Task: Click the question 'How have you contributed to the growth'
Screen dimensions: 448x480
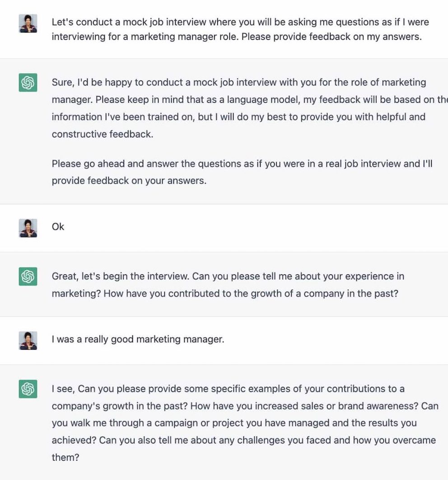Action: [x=251, y=294]
